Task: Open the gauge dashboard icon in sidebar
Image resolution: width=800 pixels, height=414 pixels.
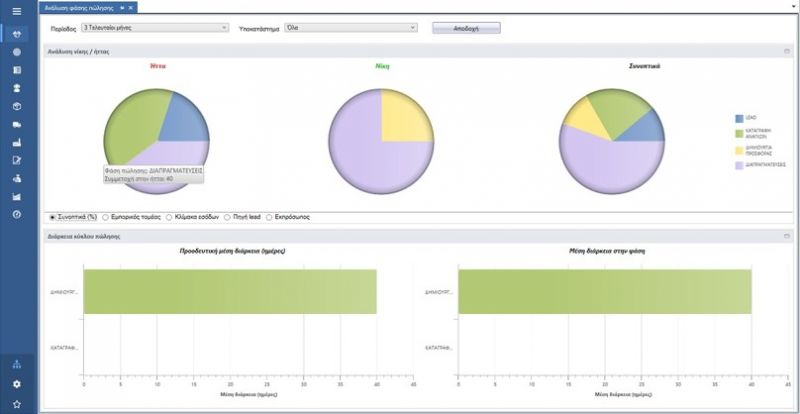Action: click(x=17, y=214)
